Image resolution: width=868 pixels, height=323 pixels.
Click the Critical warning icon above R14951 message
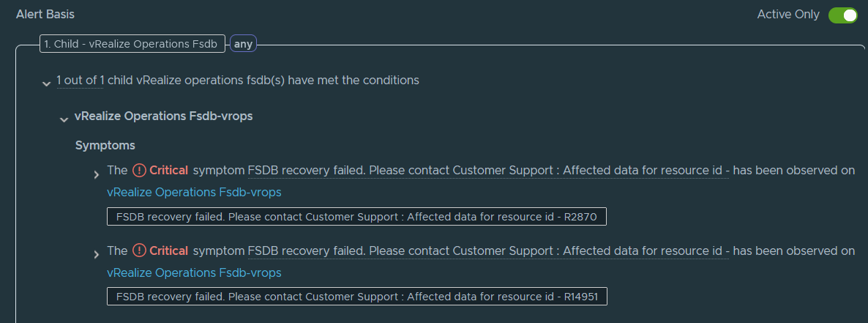pos(140,251)
